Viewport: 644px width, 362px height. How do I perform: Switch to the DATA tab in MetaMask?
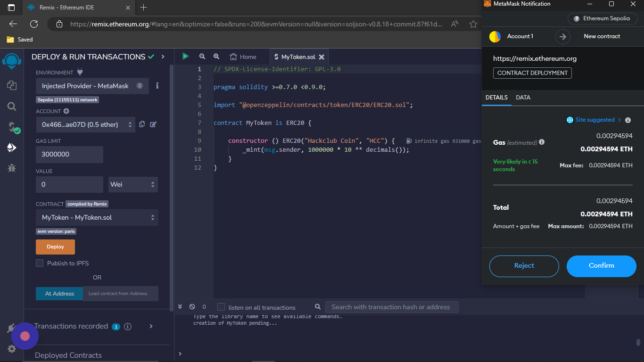pos(523,98)
